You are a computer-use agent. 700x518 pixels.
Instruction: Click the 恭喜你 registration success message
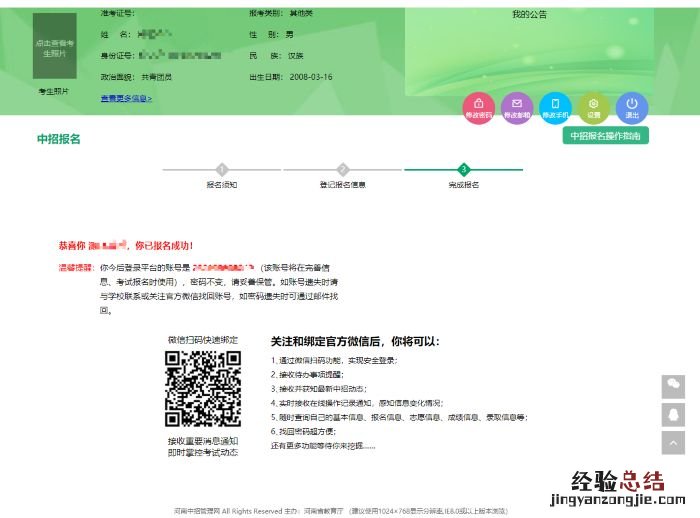[x=126, y=245]
